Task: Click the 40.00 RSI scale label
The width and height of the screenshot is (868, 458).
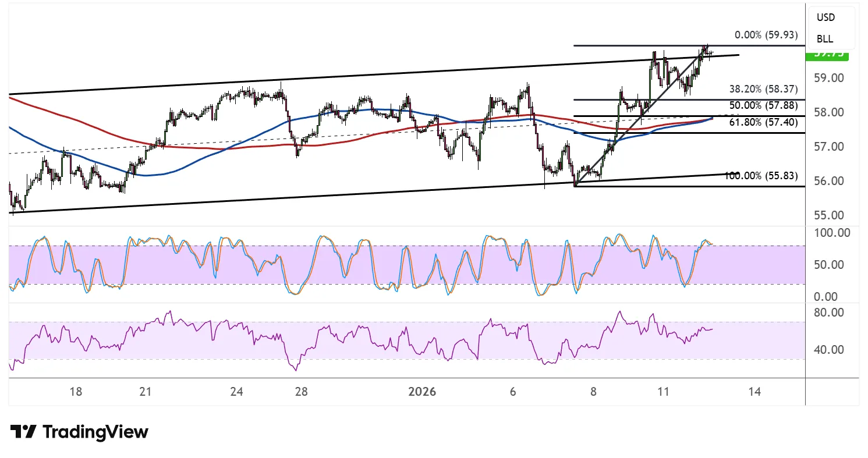Action: click(830, 350)
